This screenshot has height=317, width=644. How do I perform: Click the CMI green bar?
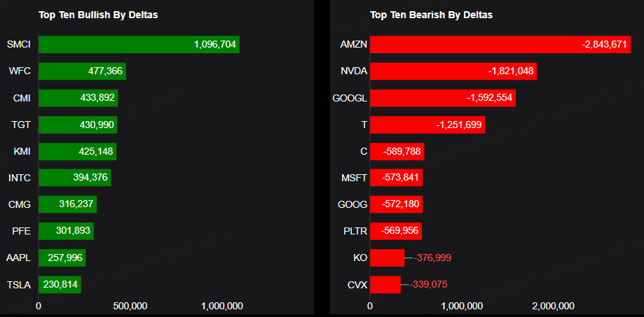pyautogui.click(x=78, y=97)
